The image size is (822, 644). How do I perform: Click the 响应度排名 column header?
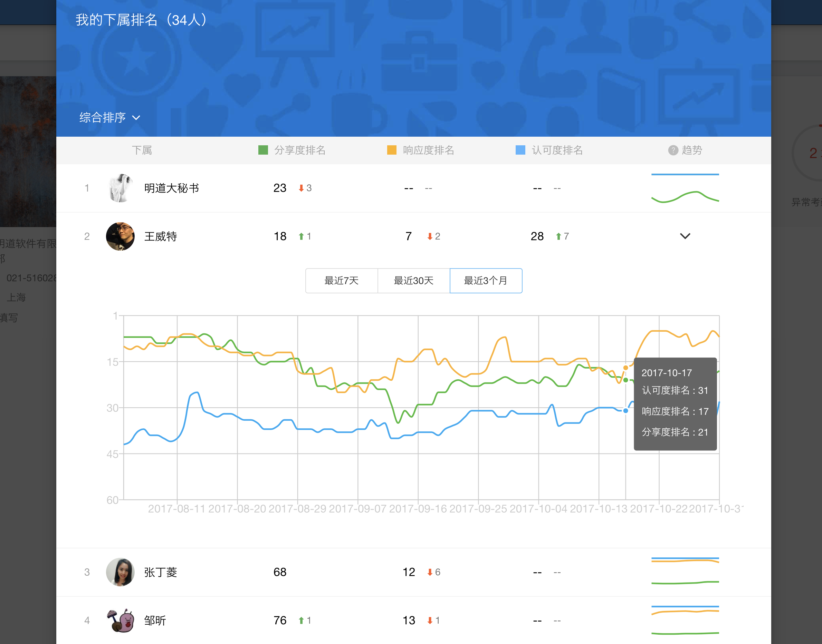click(x=429, y=150)
